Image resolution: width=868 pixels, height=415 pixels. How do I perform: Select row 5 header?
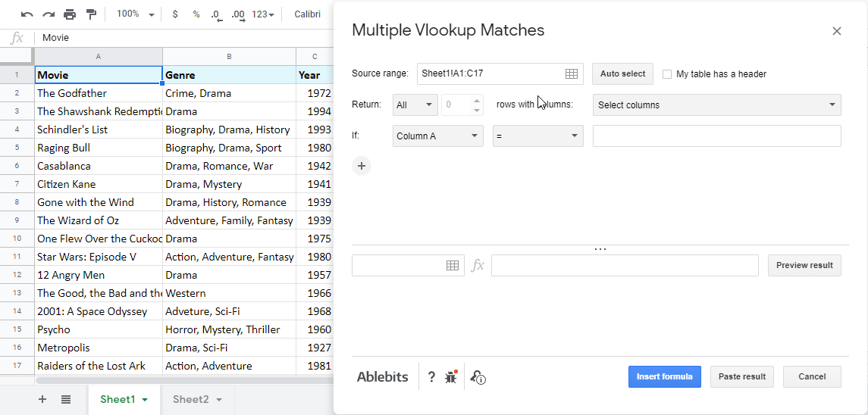tap(17, 148)
